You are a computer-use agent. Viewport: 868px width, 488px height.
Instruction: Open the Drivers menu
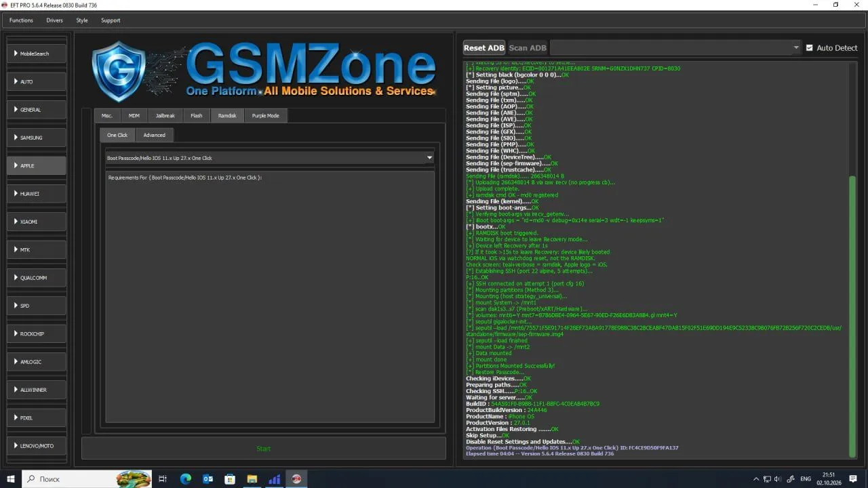[x=54, y=20]
